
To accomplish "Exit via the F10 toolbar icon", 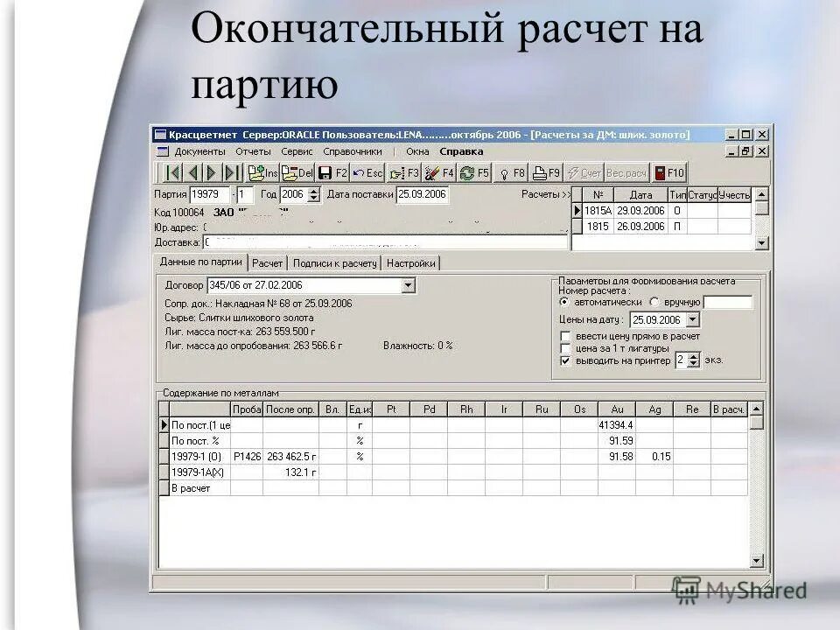I will pos(668,171).
